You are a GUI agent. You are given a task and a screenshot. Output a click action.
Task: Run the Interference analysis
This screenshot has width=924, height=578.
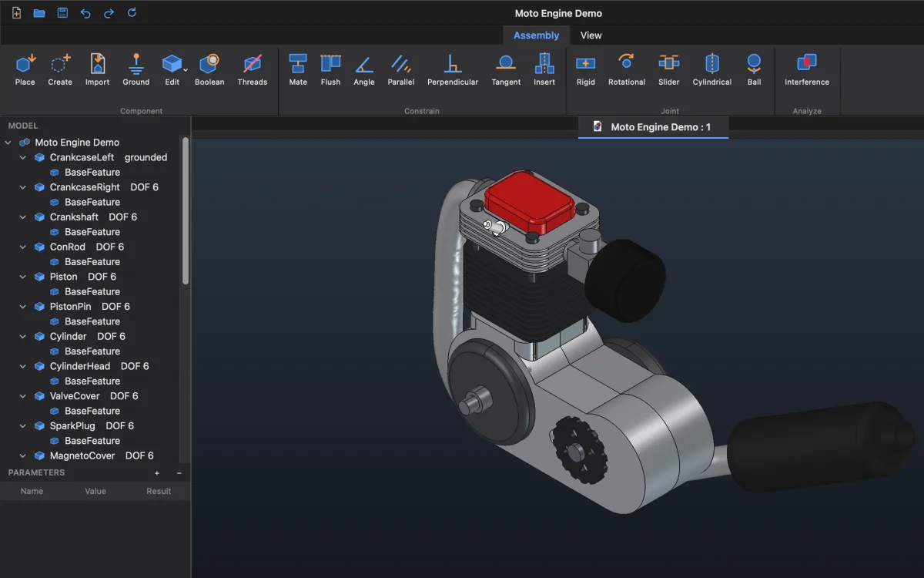807,70
